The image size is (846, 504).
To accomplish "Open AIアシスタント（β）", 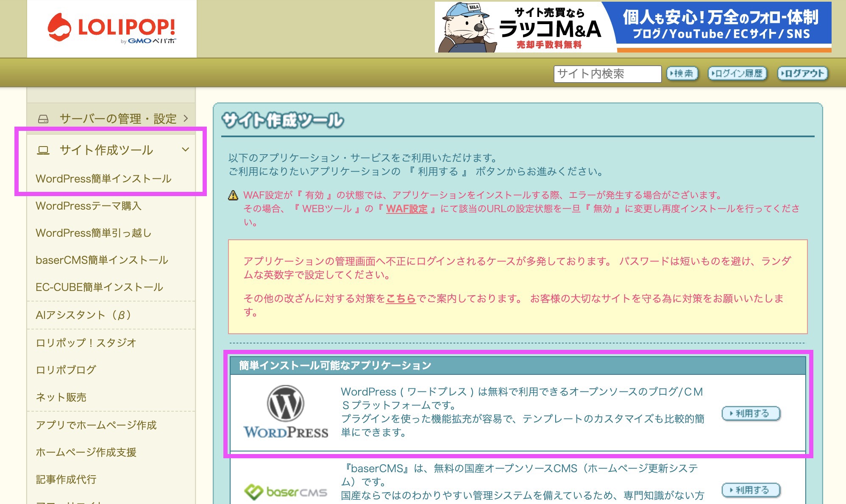I will coord(84,315).
